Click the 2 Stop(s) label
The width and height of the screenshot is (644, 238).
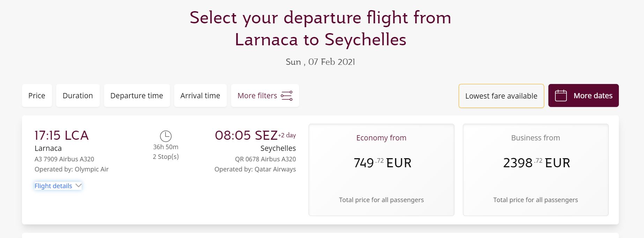[166, 157]
